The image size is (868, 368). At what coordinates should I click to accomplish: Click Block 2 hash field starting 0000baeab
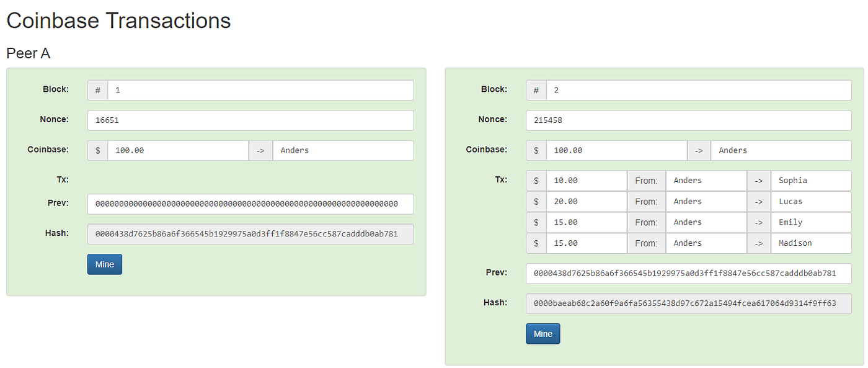[689, 303]
